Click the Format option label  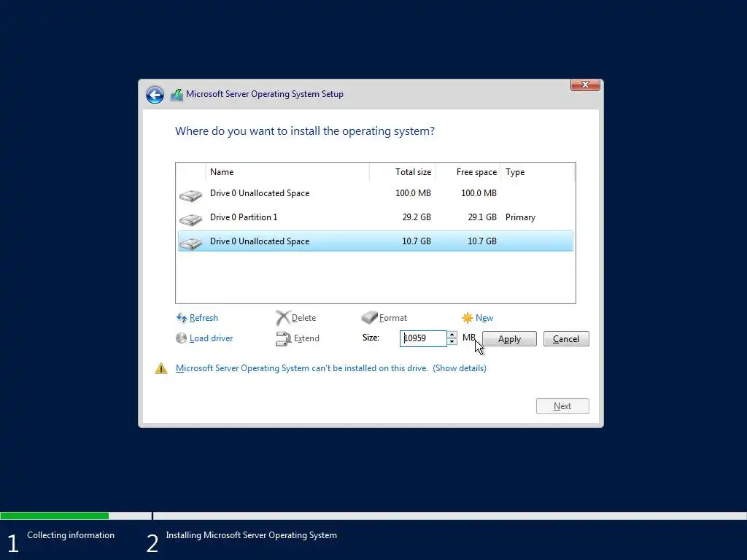coord(393,318)
